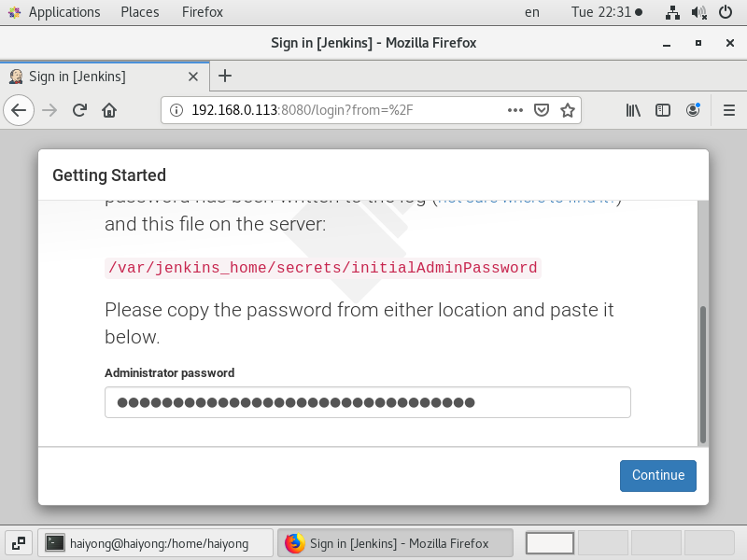Screen dimensions: 747x560
Task: Open the clock showing Tue 22:31
Action: point(606,12)
